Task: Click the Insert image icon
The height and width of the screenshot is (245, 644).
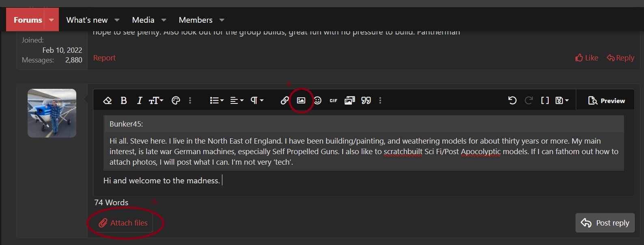Action: (x=301, y=101)
